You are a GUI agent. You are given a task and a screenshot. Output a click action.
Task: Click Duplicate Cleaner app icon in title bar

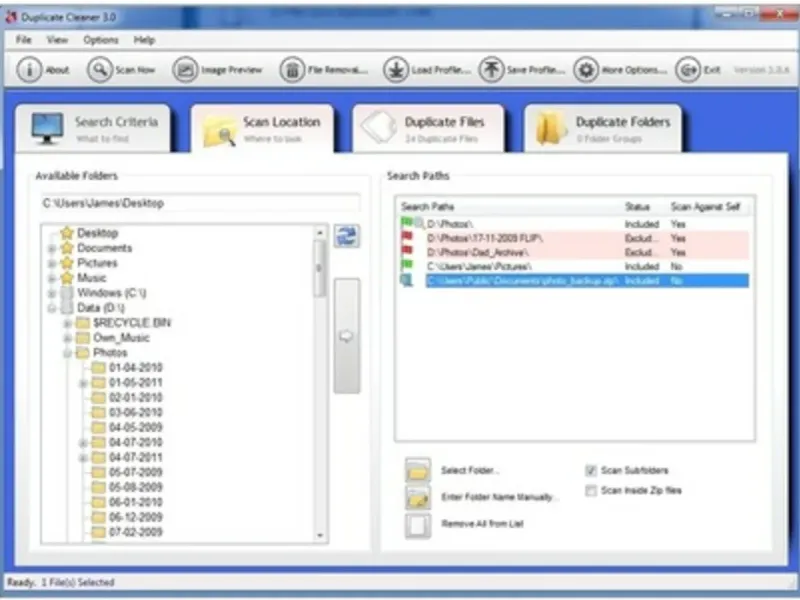11,17
